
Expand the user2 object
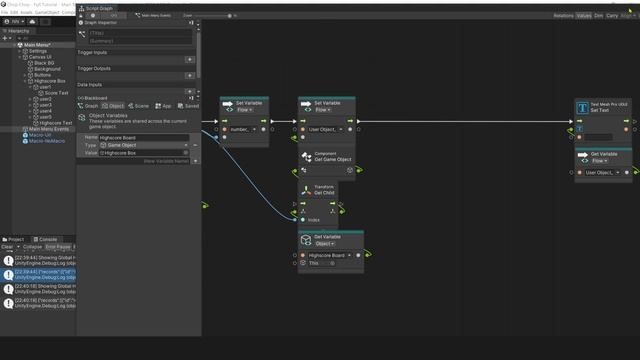tap(30, 99)
